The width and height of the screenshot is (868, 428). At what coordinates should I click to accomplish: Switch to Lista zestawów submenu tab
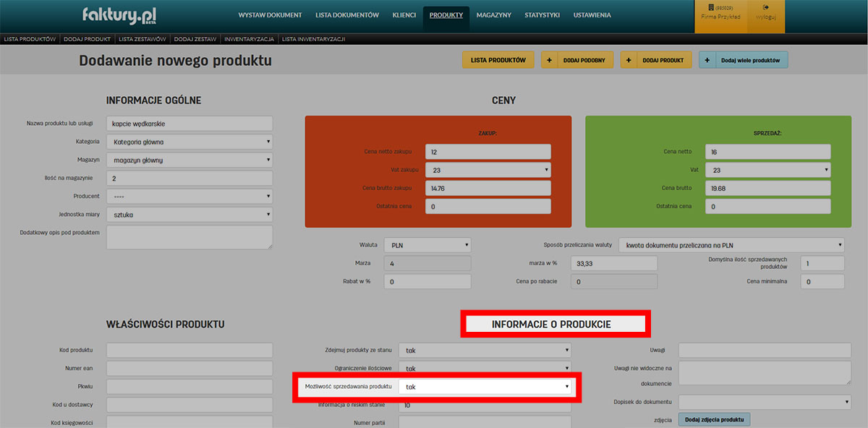(x=142, y=39)
